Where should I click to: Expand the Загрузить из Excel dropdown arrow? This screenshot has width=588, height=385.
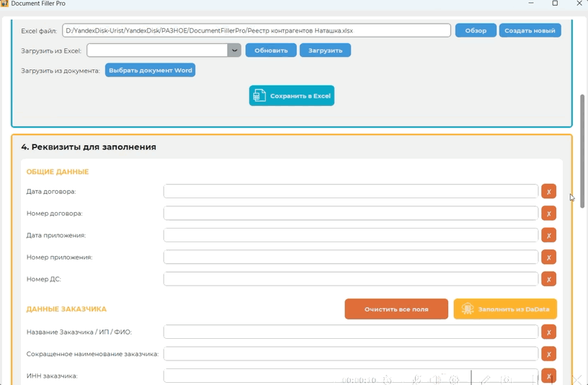[234, 50]
